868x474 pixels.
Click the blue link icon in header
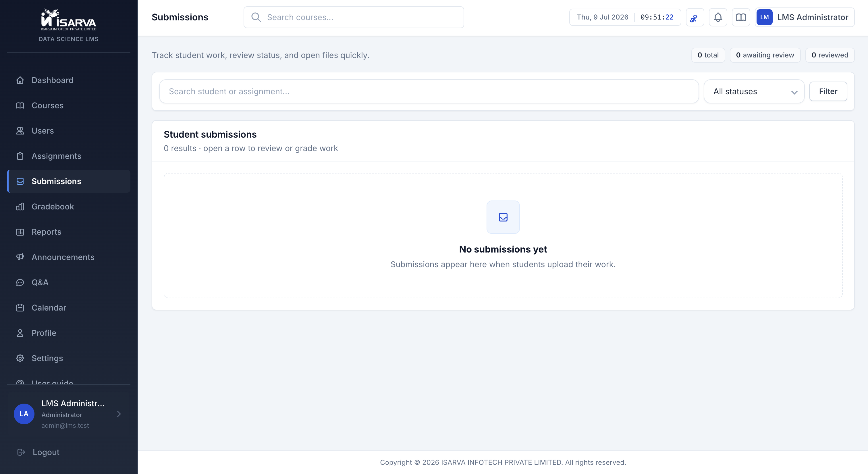tap(695, 17)
